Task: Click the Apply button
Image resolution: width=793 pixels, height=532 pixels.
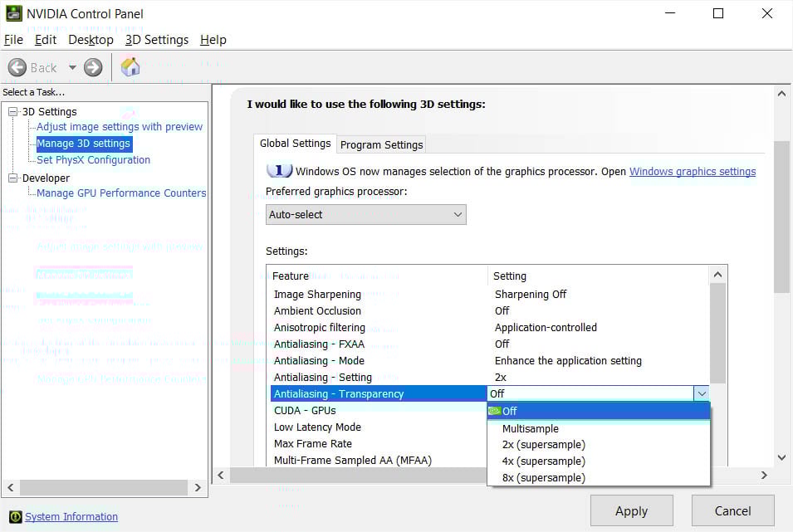Action: coord(632,510)
